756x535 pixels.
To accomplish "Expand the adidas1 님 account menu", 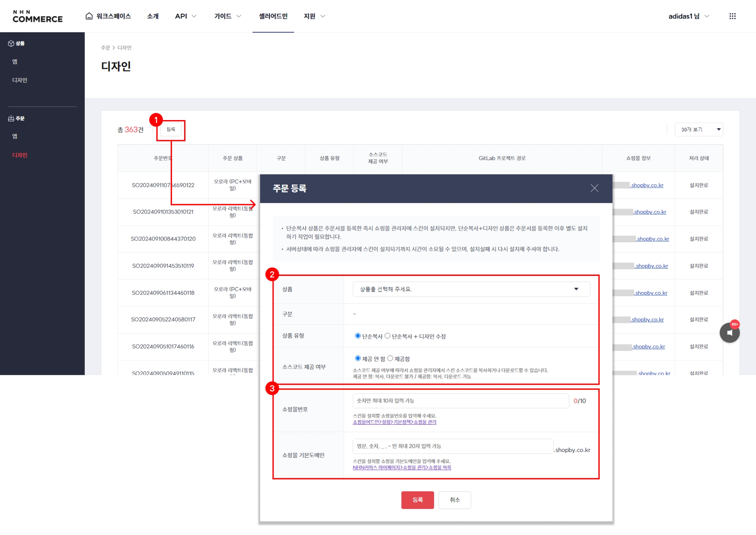I will pyautogui.click(x=688, y=16).
